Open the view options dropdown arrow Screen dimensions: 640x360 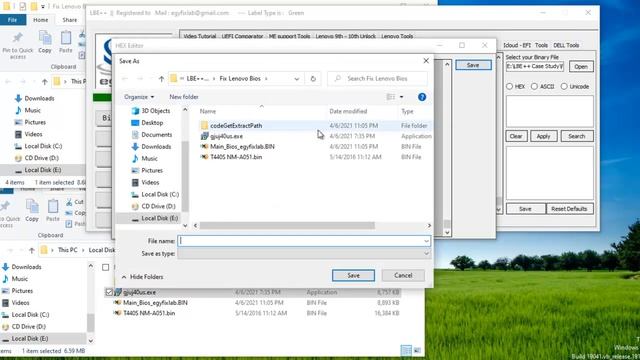point(402,97)
